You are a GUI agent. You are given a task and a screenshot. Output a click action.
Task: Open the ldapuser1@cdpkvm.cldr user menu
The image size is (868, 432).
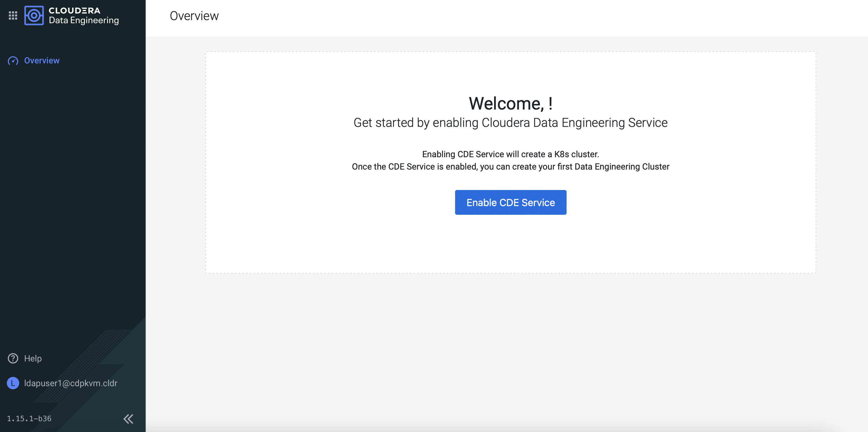70,383
